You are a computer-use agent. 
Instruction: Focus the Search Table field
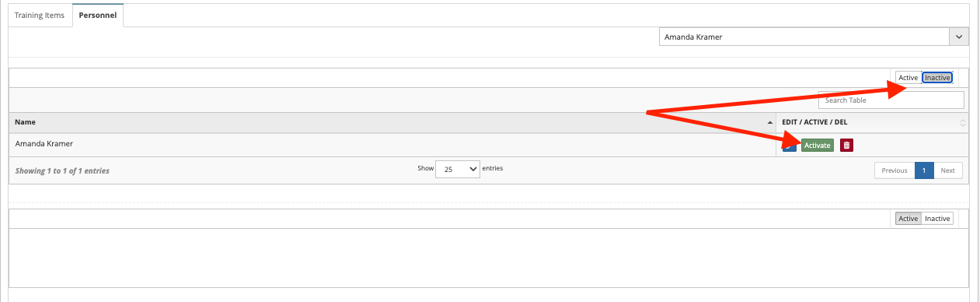tap(891, 100)
